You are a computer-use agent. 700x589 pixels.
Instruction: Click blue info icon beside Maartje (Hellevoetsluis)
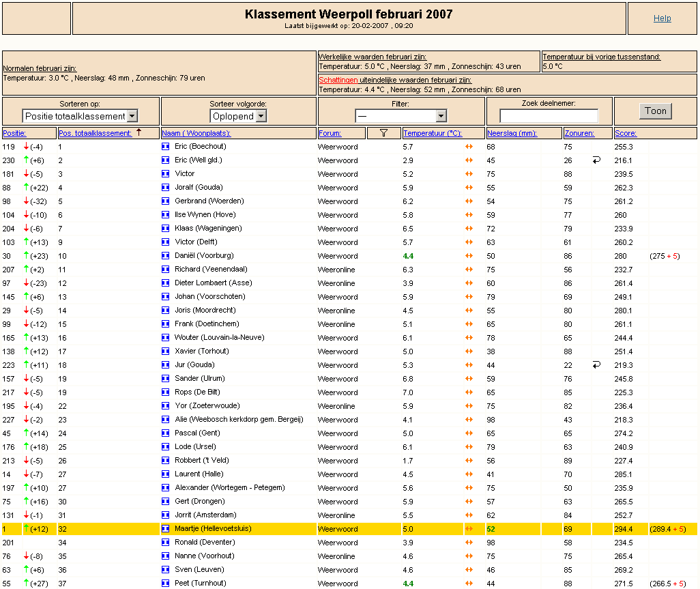tap(166, 529)
